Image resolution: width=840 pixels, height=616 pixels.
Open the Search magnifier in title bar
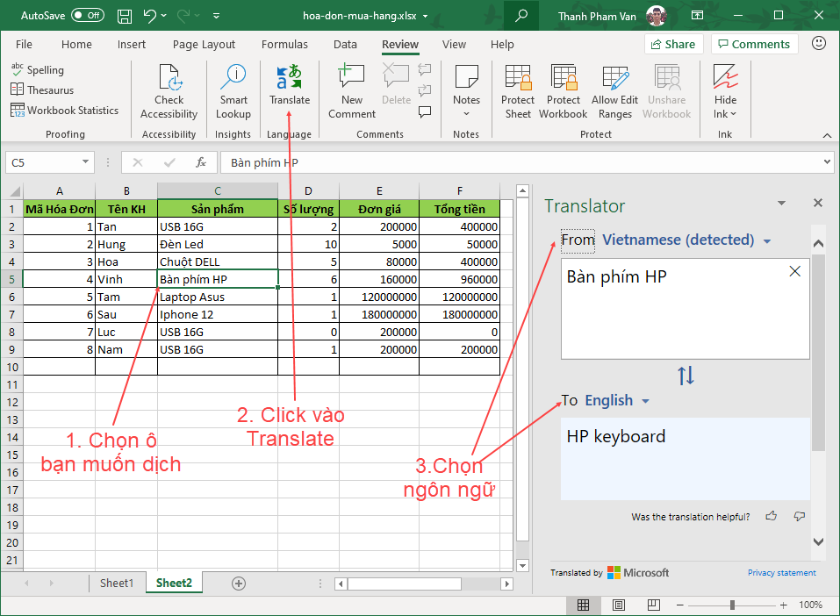click(x=521, y=16)
